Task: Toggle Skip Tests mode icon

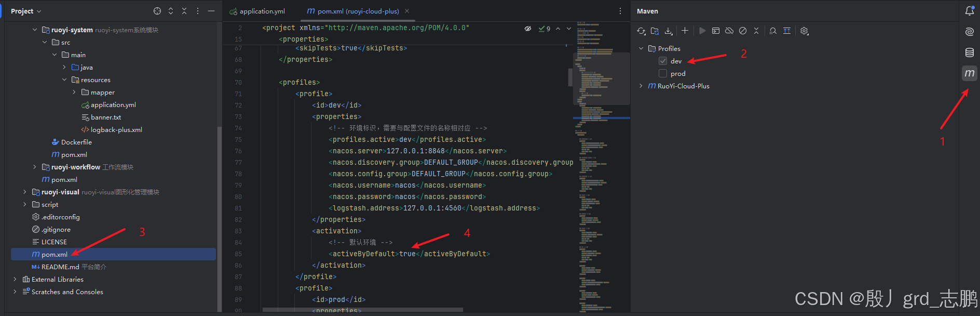Action: 743,31
